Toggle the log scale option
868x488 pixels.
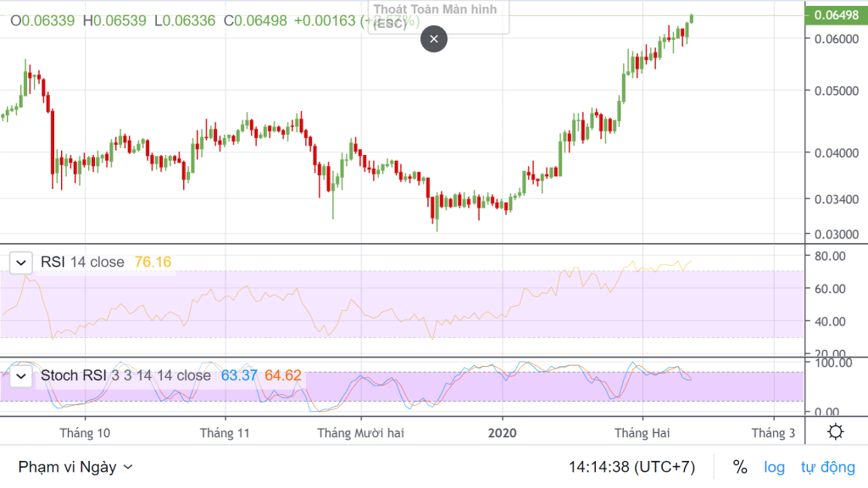point(774,467)
